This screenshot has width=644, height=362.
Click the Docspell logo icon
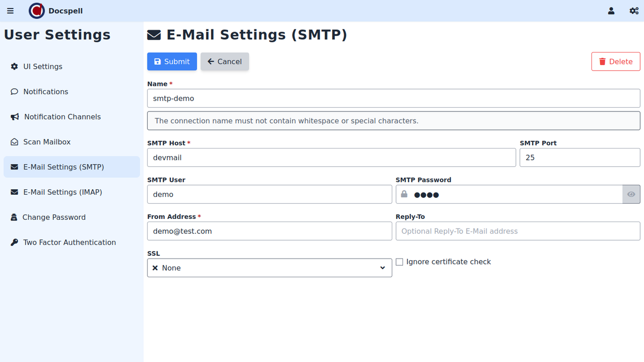coord(36,11)
